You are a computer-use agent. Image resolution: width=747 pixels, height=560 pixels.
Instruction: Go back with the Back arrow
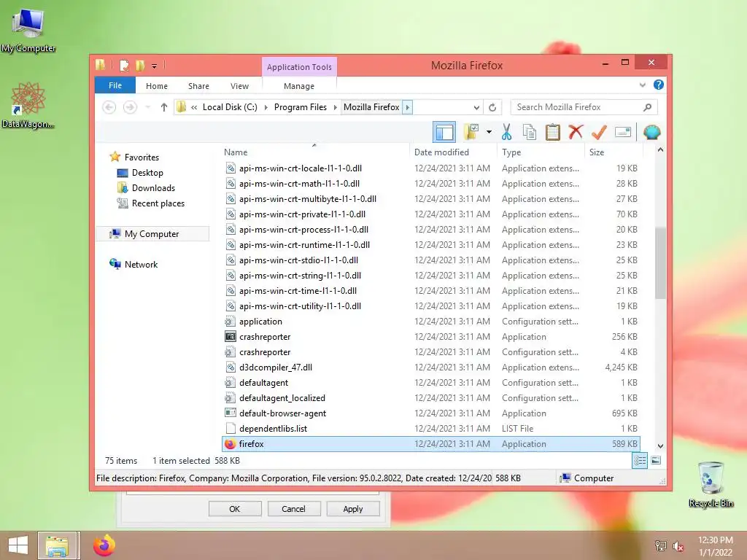pos(109,107)
